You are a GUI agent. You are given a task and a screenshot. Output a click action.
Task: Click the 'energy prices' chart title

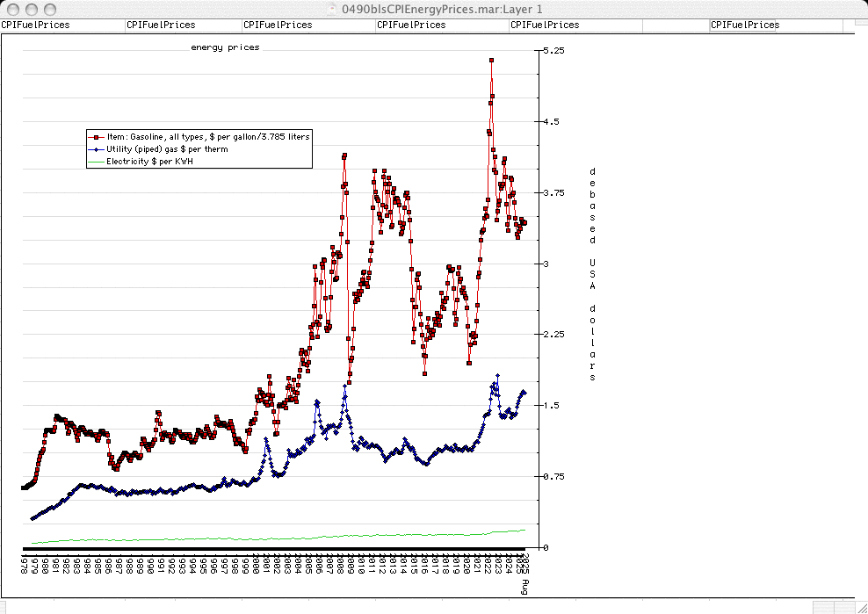pos(225,47)
